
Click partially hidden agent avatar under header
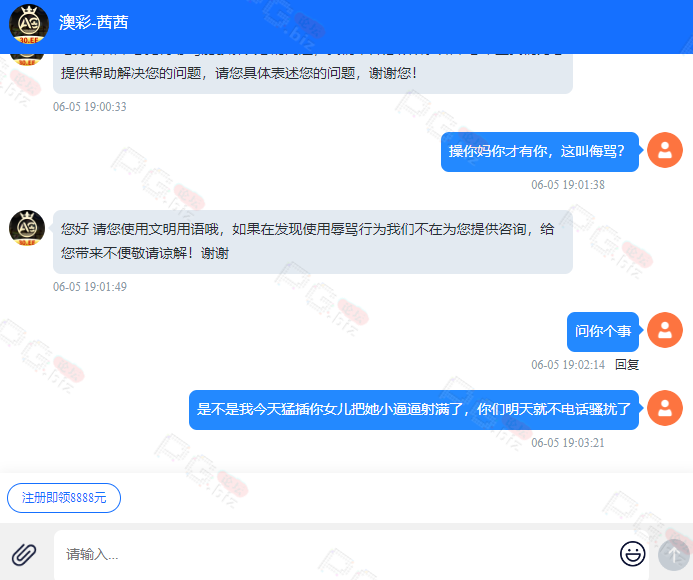click(x=27, y=60)
